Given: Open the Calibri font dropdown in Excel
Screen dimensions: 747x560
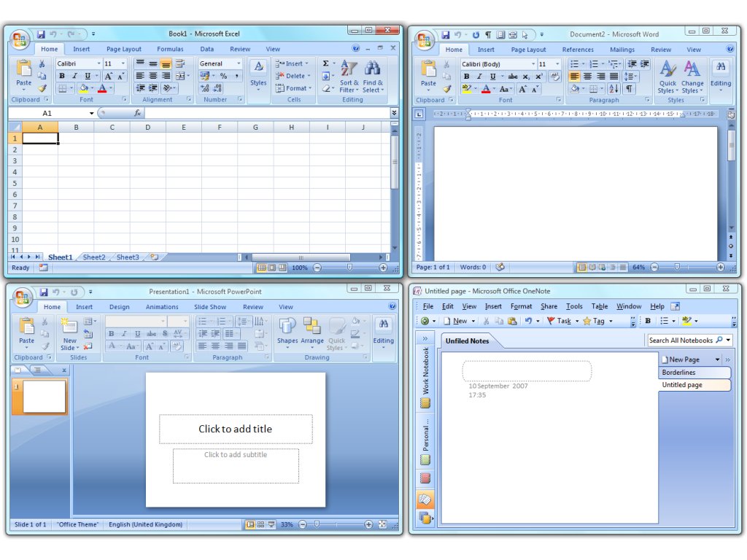Looking at the screenshot, I should pyautogui.click(x=98, y=63).
